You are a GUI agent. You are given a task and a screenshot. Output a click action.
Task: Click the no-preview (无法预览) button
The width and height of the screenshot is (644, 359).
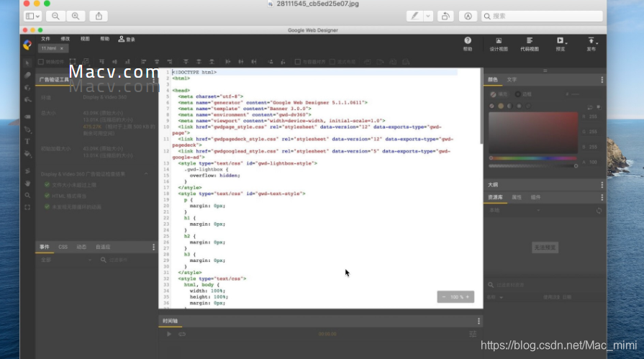click(x=545, y=247)
